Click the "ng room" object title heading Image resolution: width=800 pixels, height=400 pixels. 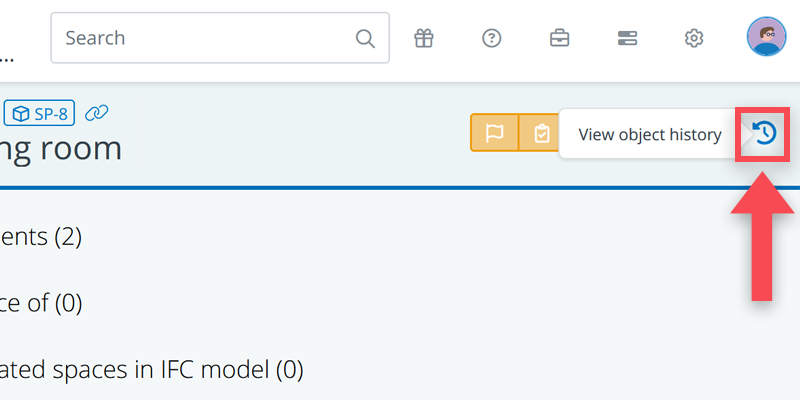click(60, 149)
